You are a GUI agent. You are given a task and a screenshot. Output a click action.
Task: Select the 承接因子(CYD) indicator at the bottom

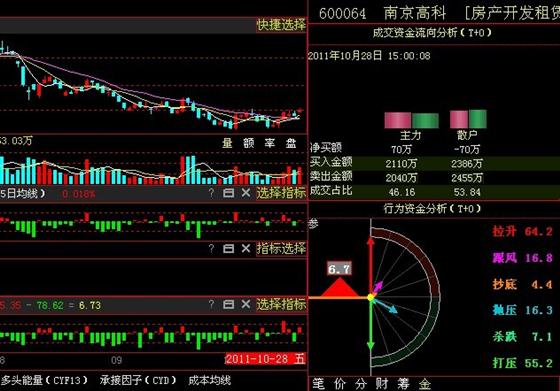pos(138,381)
